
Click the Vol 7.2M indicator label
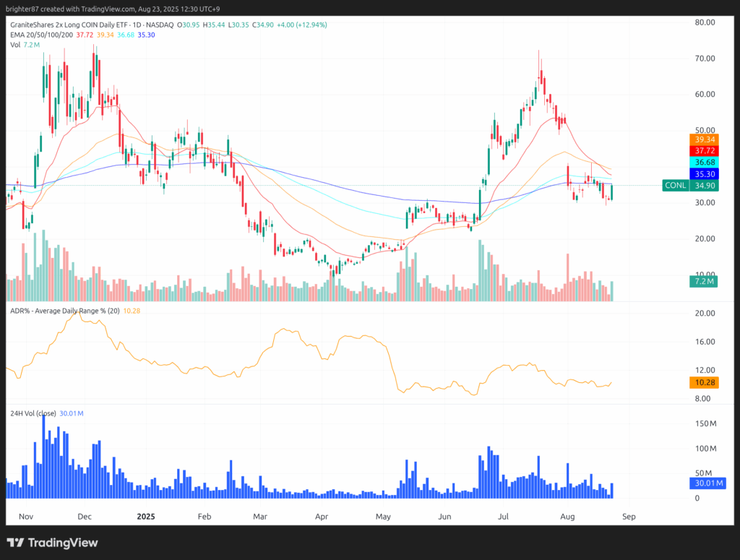coord(25,45)
